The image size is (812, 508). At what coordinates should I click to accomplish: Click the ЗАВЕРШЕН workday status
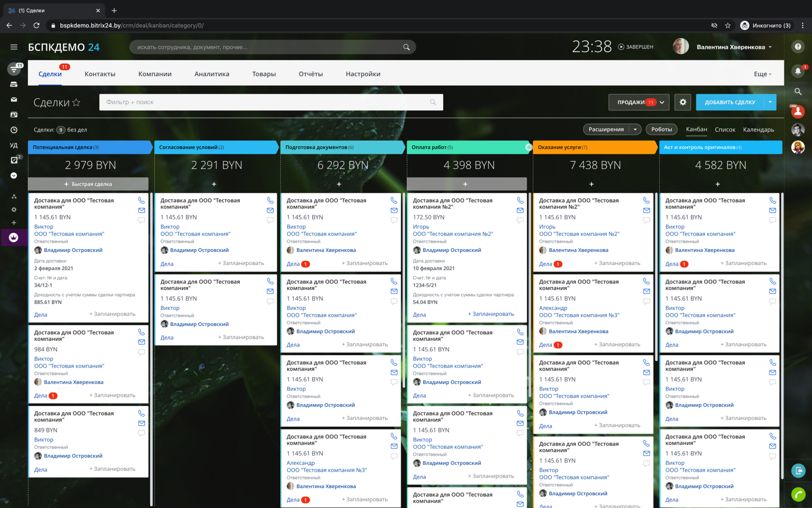point(636,47)
